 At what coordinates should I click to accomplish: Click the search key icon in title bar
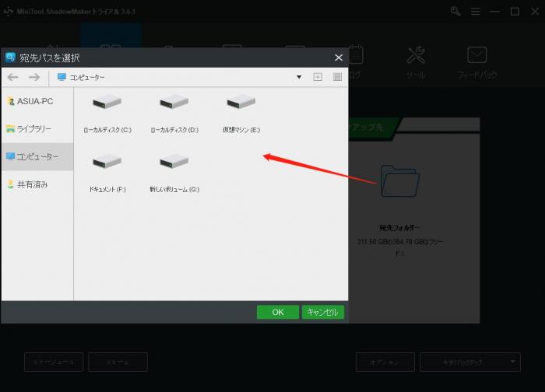pyautogui.click(x=455, y=12)
